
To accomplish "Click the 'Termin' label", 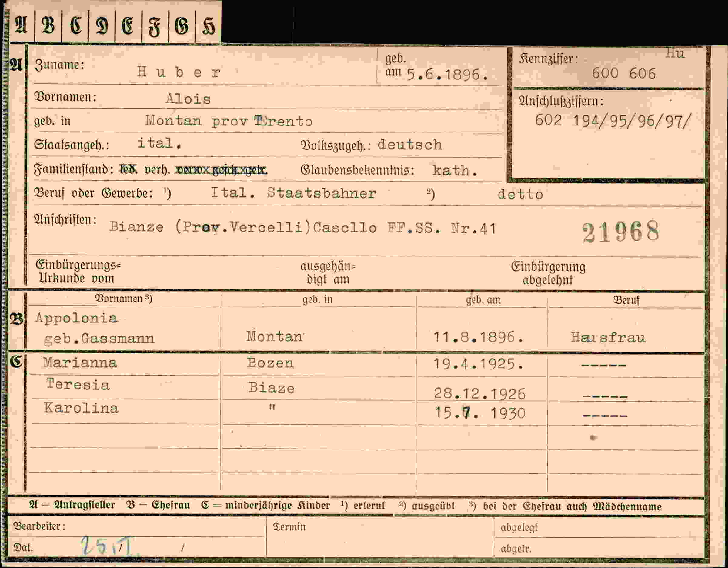I will [x=289, y=527].
